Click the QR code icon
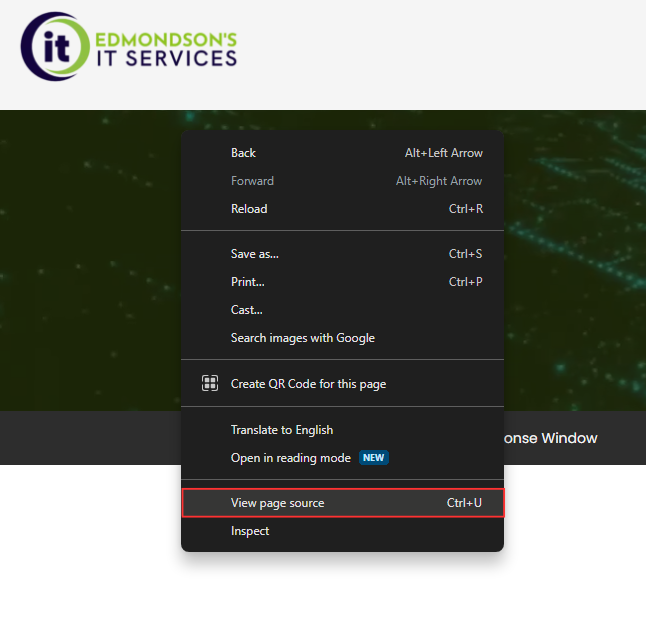The height and width of the screenshot is (621, 646). pos(210,384)
